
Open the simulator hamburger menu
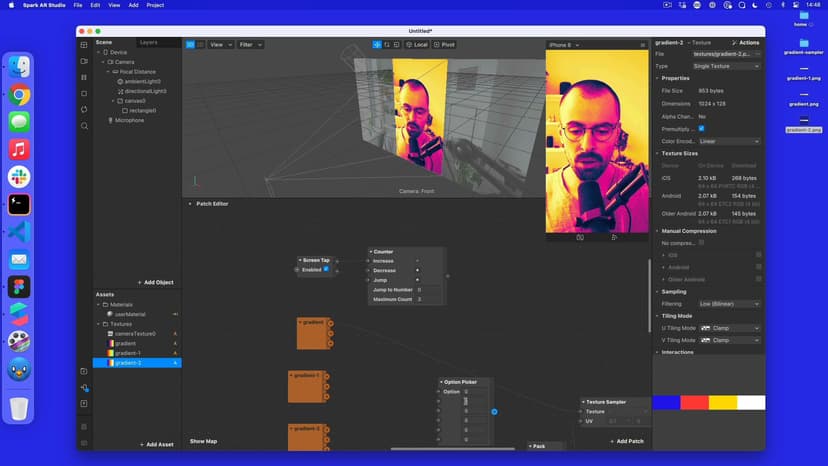643,45
